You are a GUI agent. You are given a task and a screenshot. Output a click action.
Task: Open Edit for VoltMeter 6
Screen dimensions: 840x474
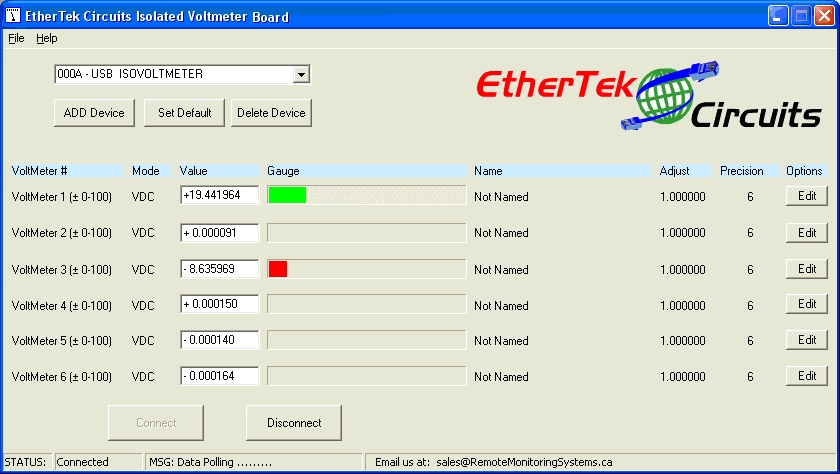[806, 377]
